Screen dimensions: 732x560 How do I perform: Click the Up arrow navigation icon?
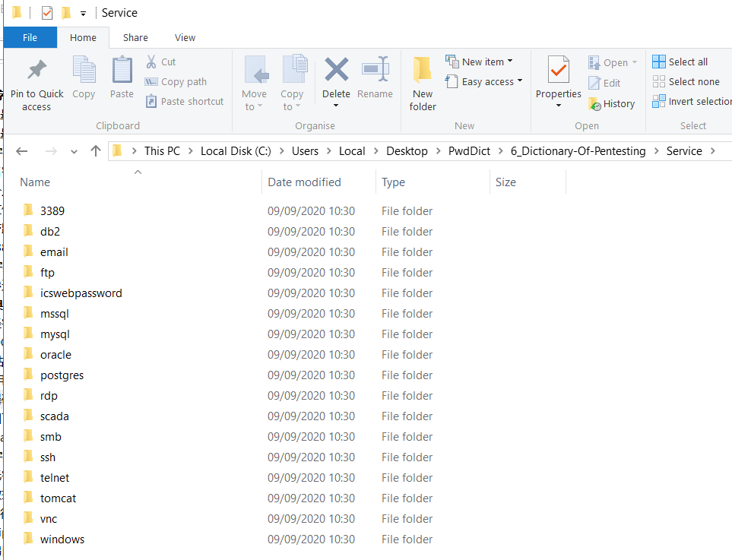click(x=96, y=151)
